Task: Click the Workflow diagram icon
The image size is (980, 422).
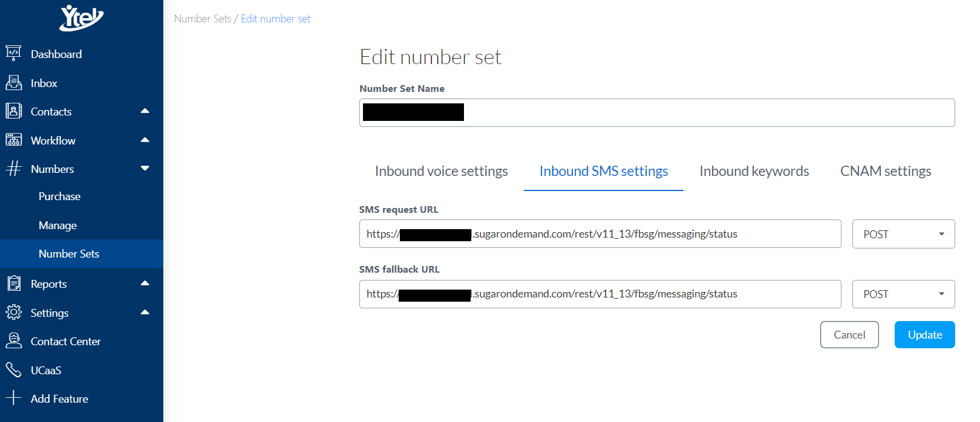Action: [13, 140]
